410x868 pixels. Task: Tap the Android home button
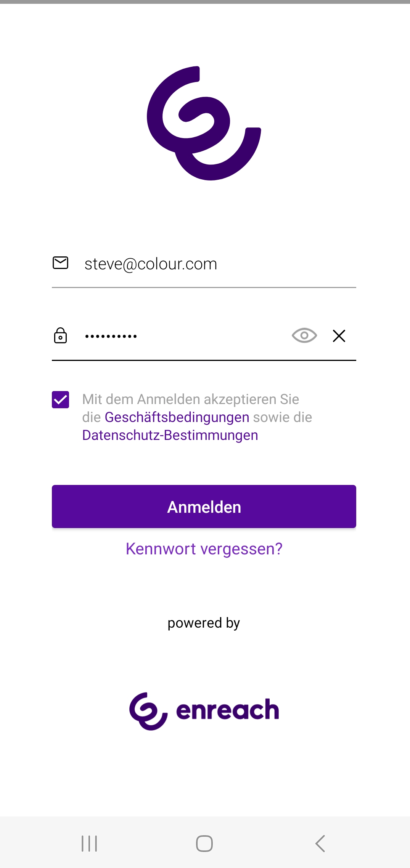pyautogui.click(x=204, y=843)
